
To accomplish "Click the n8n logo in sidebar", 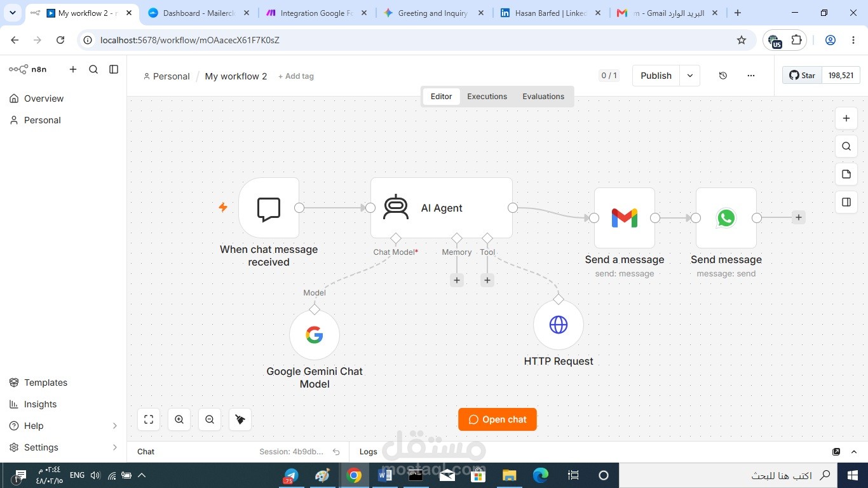I will pyautogui.click(x=27, y=69).
